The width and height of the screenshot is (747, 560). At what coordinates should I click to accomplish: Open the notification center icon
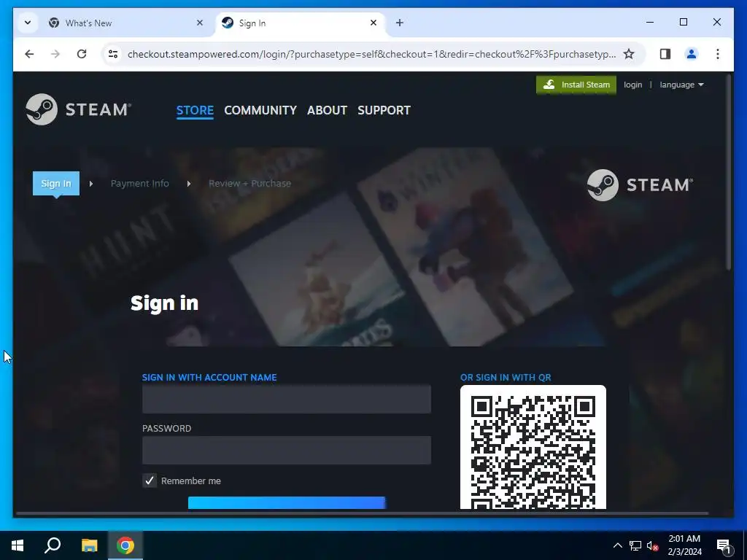pyautogui.click(x=724, y=545)
